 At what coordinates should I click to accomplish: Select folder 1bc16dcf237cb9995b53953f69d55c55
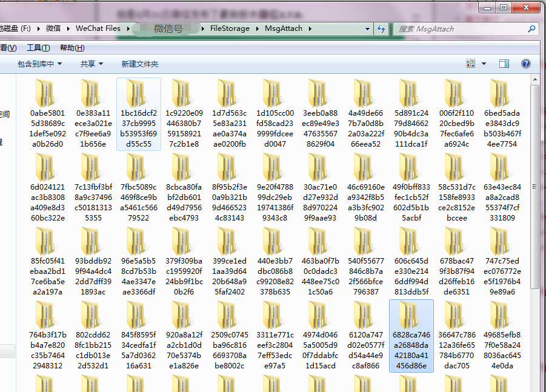pos(139,114)
